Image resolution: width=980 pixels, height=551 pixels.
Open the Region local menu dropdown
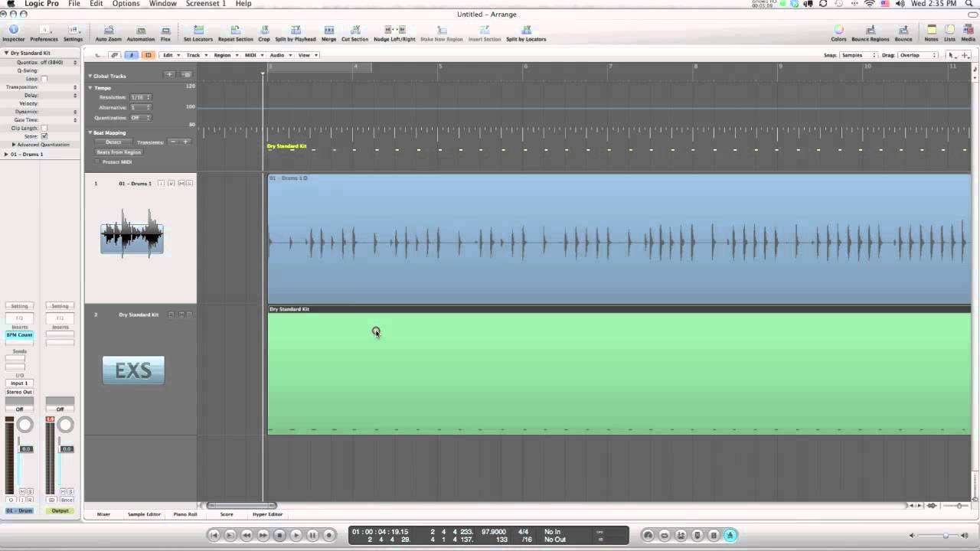[x=224, y=55]
